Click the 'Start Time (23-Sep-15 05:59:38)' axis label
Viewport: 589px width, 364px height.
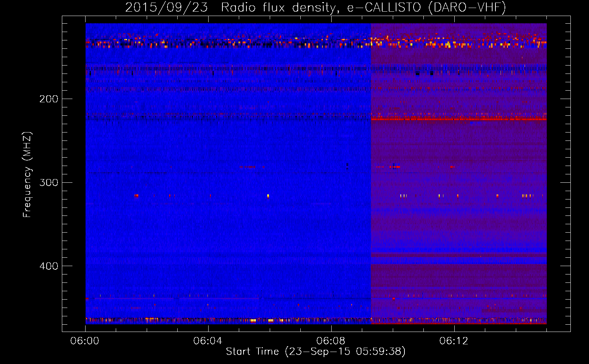316,352
